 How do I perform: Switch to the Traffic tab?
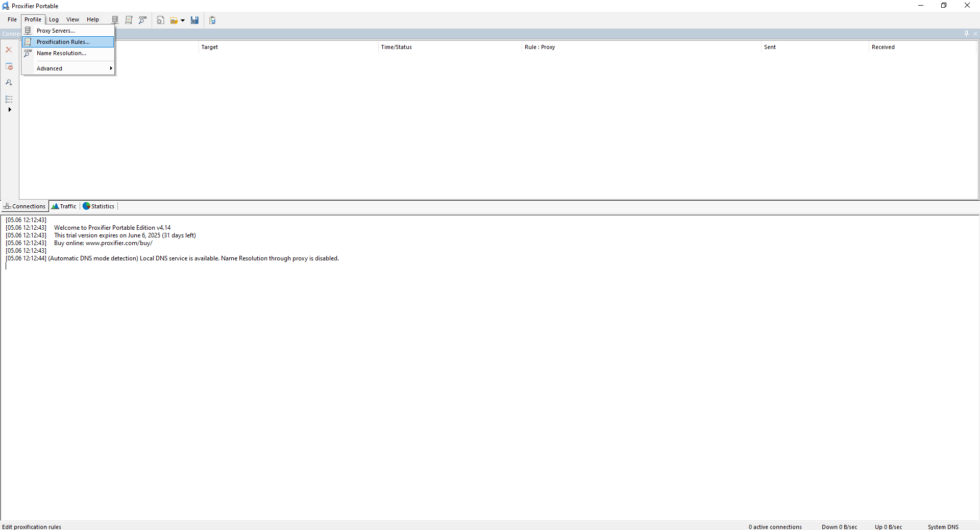click(x=64, y=206)
